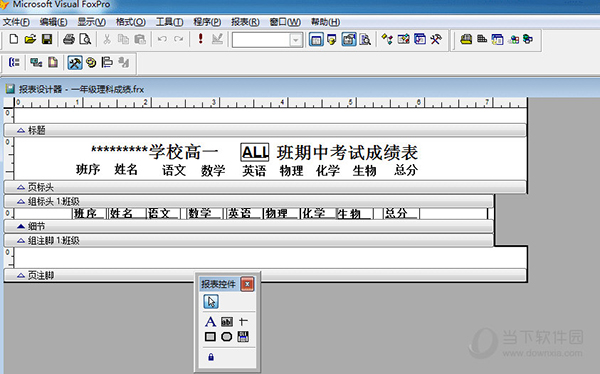Image resolution: width=600 pixels, height=374 pixels.
Task: Open Data Grouping from the report designer toolbar
Action: coord(14,62)
